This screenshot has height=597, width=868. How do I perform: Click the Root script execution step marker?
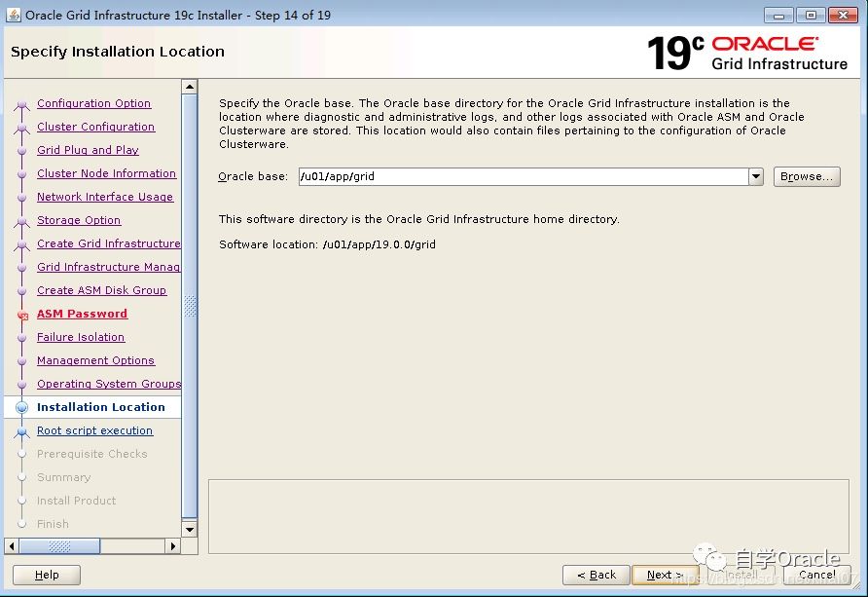[21, 431]
